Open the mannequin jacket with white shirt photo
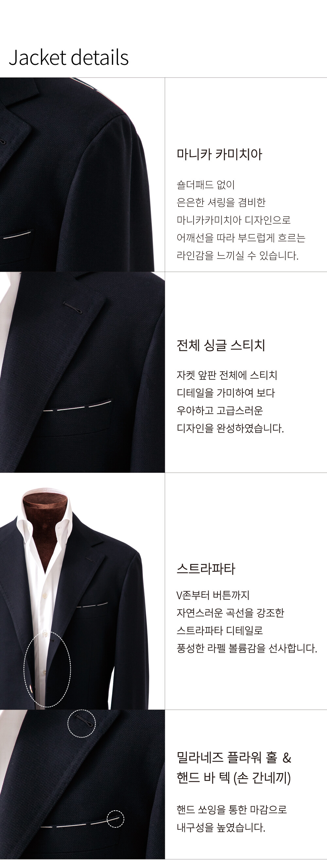 tap(82, 591)
